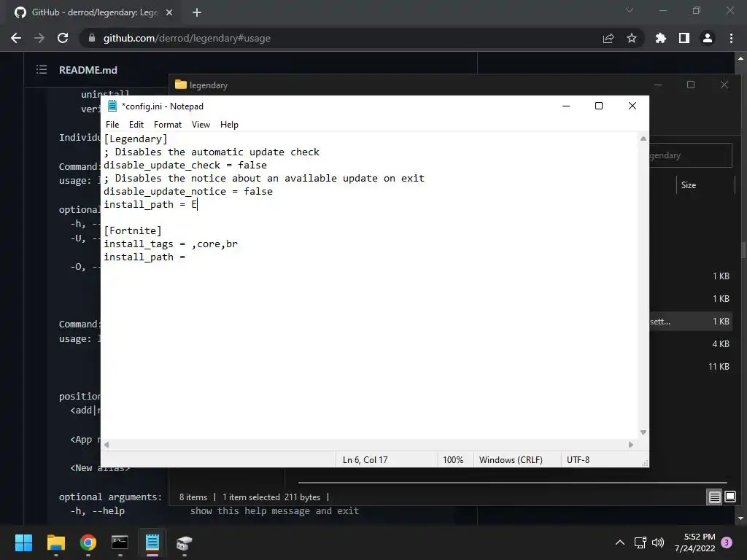Open Notepad File menu
The image size is (747, 560).
(112, 125)
